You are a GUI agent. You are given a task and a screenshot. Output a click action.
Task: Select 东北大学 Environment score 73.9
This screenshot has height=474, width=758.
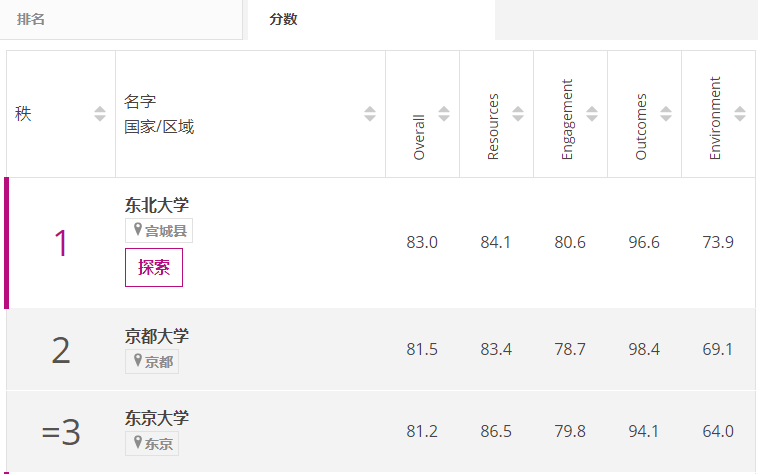click(x=718, y=242)
